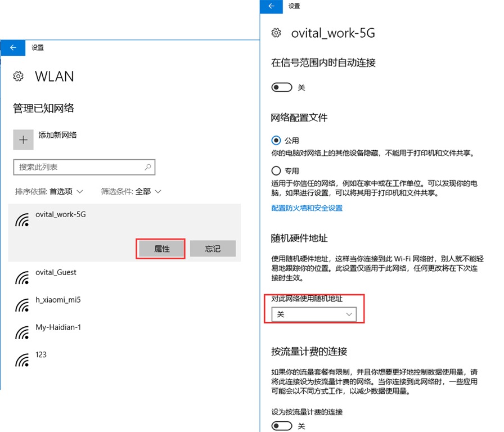Open 配置防火墙和安全设置 link

click(307, 208)
